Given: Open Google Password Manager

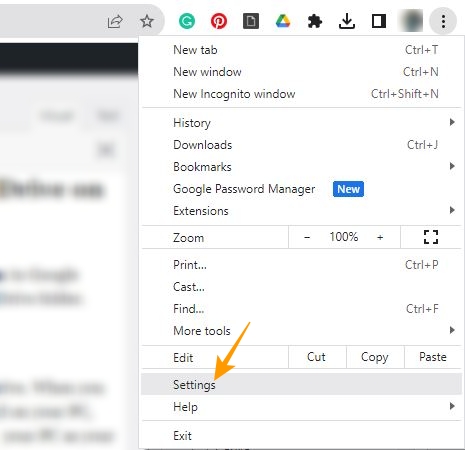Looking at the screenshot, I should pyautogui.click(x=301, y=189).
